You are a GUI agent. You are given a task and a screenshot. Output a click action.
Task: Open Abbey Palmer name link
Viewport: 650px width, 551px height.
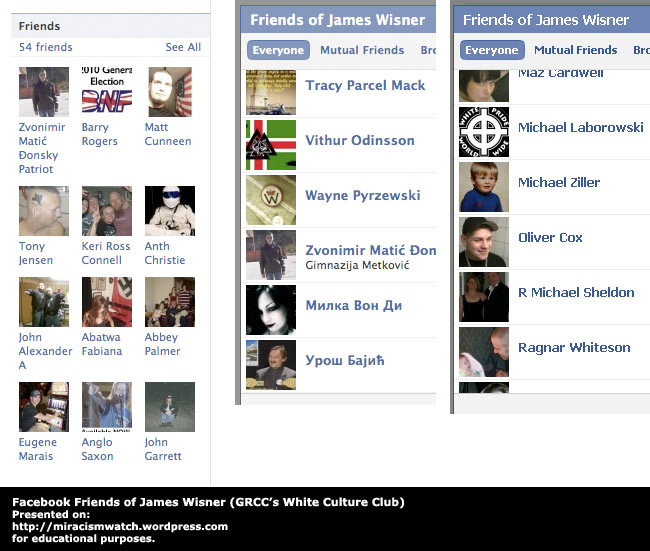(162, 344)
